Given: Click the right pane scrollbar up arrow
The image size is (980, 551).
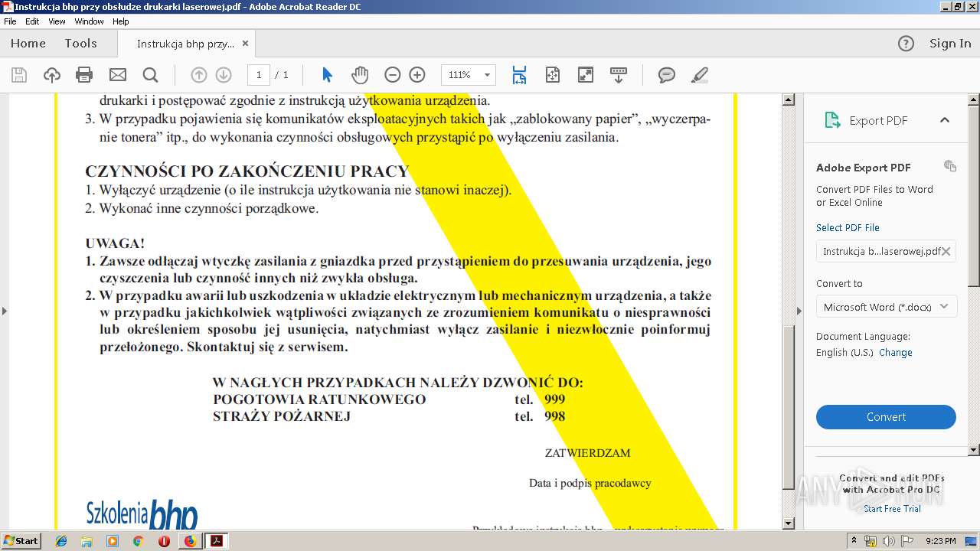Looking at the screenshot, I should [974, 99].
